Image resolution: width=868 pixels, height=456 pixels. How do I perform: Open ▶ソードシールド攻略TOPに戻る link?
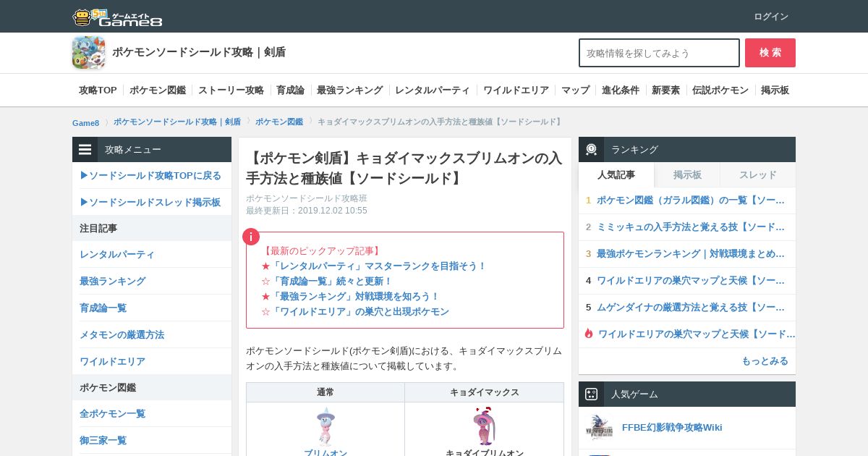150,176
